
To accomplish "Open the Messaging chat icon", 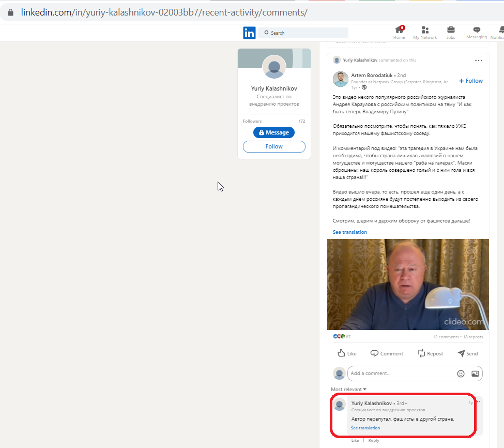I will pyautogui.click(x=477, y=29).
